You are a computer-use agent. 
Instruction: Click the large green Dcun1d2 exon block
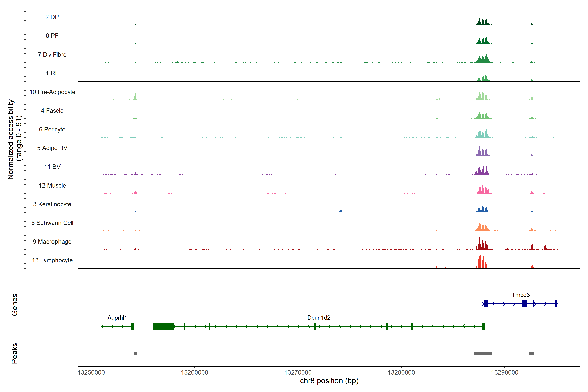(163, 326)
